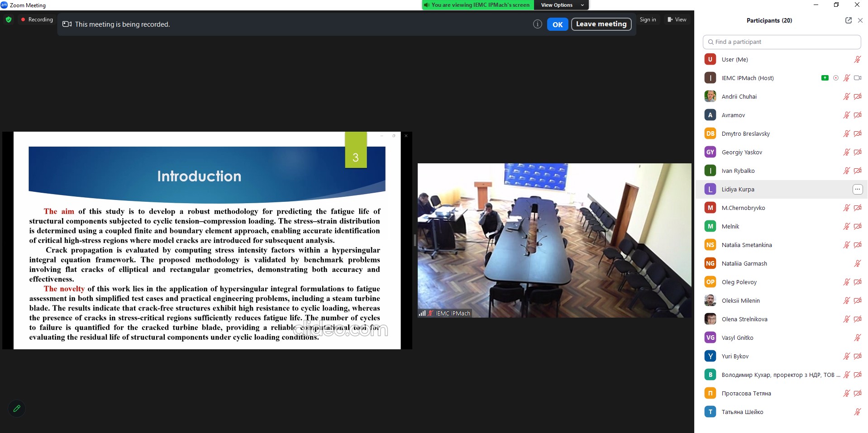The width and height of the screenshot is (868, 433).
Task: Click the pencil annotate icon
Action: tap(17, 409)
